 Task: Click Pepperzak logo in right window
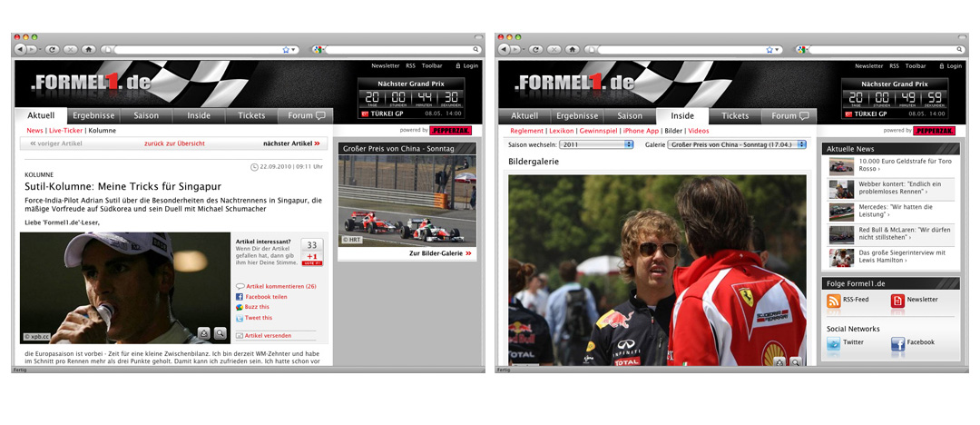[x=934, y=131]
